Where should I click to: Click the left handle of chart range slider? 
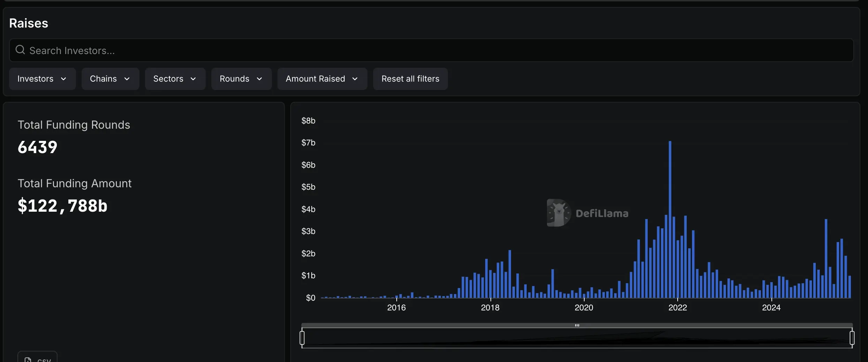302,338
